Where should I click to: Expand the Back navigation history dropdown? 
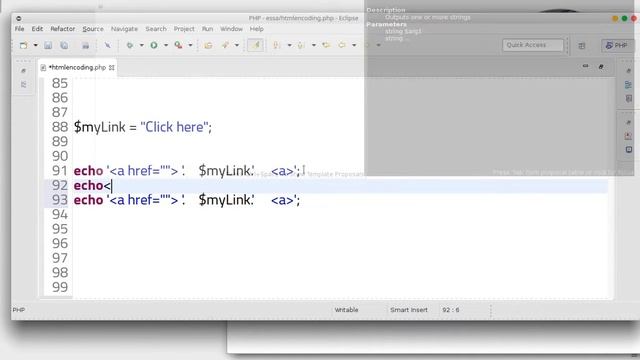[354, 45]
